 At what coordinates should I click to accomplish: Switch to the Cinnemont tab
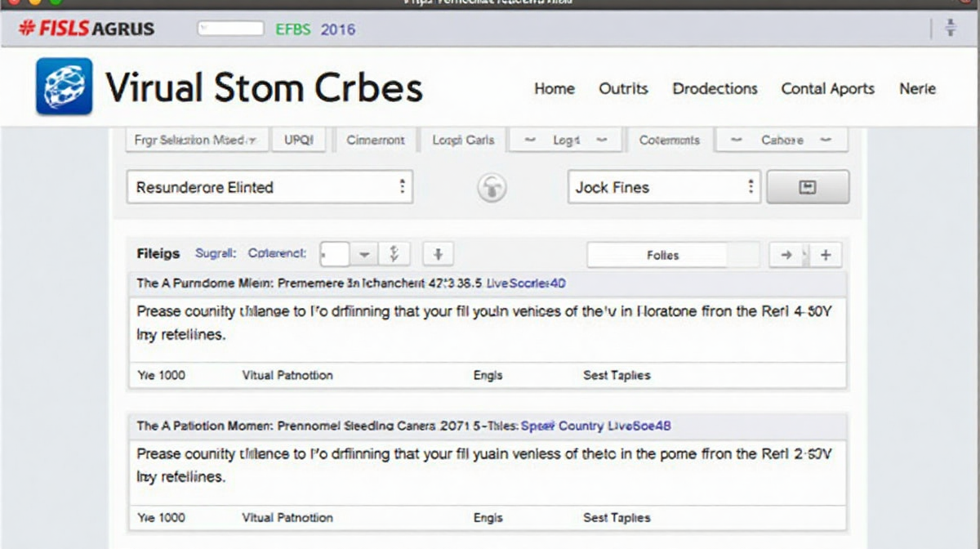(x=375, y=140)
